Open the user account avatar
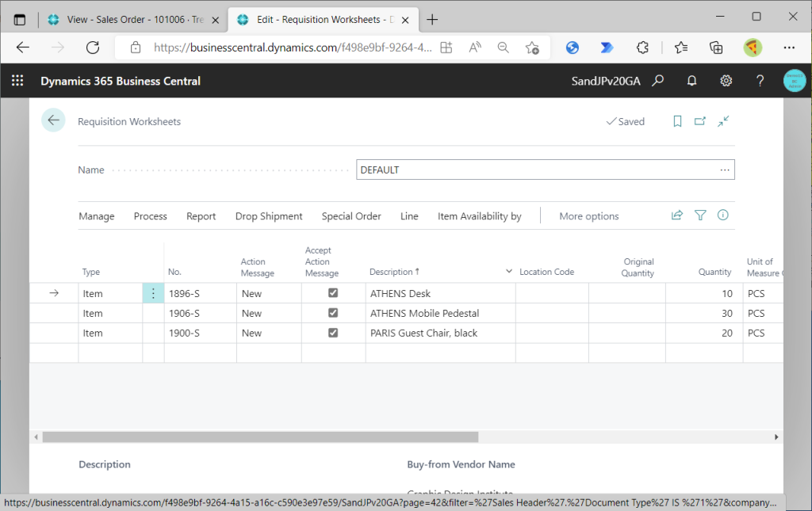 [x=795, y=81]
